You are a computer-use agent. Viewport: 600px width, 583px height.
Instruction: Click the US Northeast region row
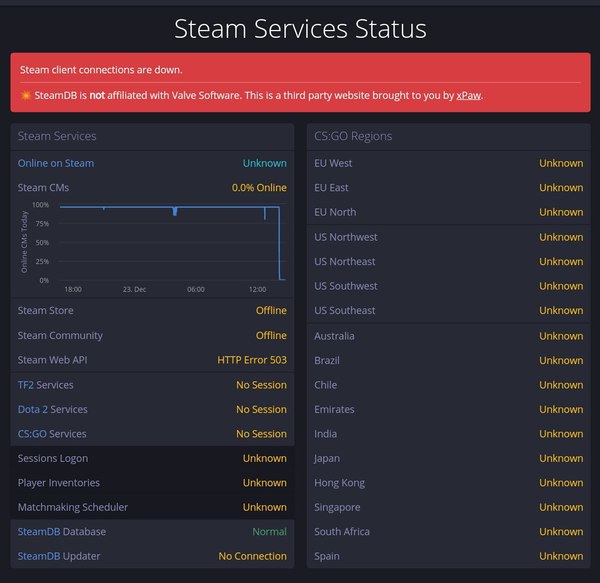click(x=448, y=262)
